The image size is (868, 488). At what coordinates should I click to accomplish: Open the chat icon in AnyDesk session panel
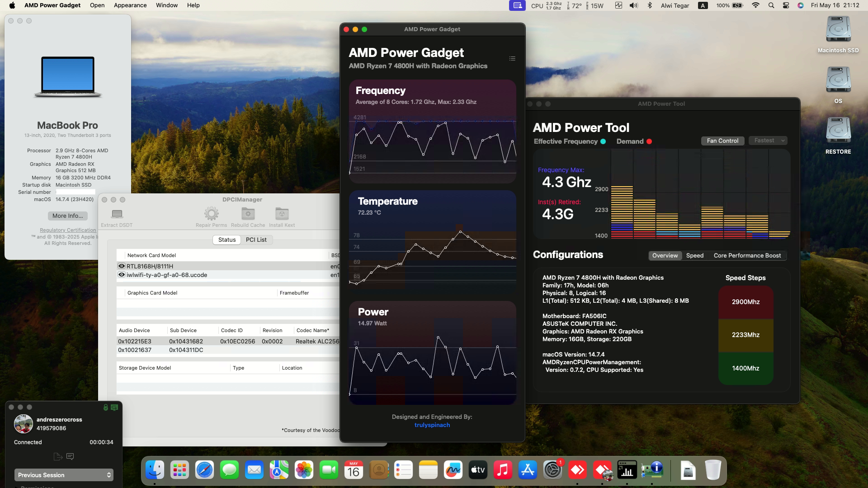click(70, 456)
